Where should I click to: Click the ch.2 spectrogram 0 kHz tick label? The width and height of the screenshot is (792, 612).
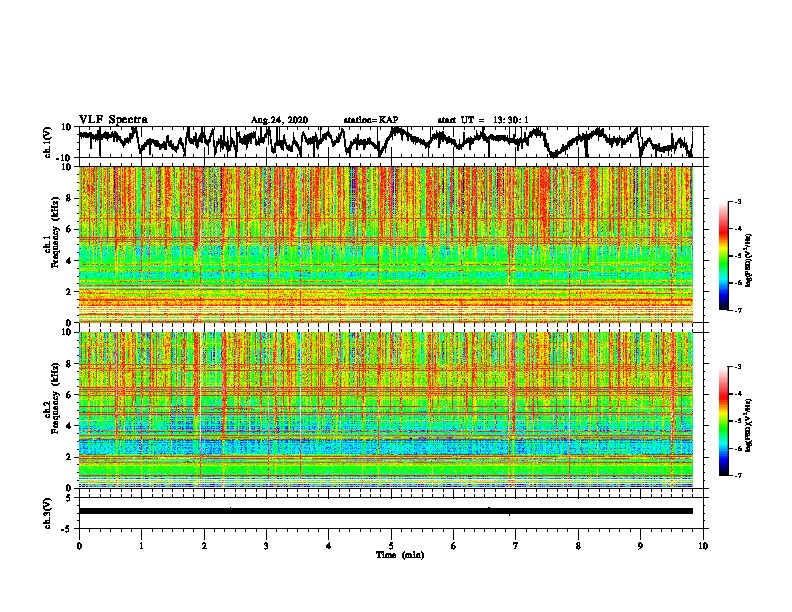[x=69, y=488]
